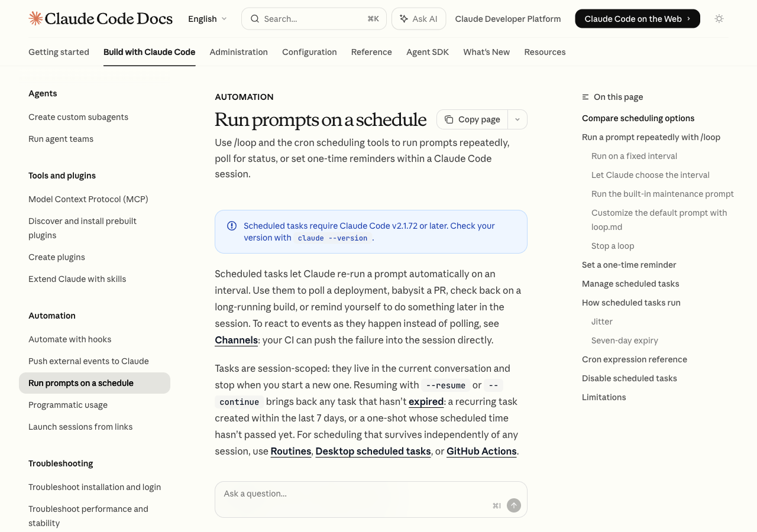
Task: Click the Ask AI button
Action: point(419,19)
